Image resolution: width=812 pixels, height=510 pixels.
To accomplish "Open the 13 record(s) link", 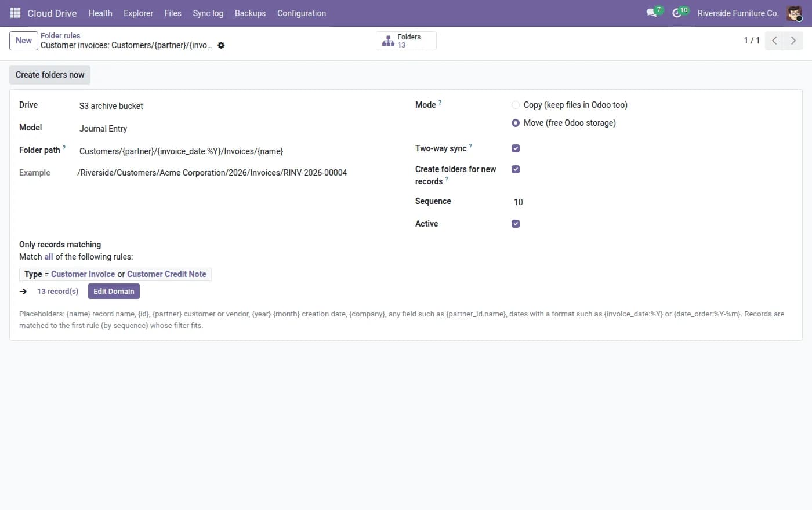I will (58, 292).
